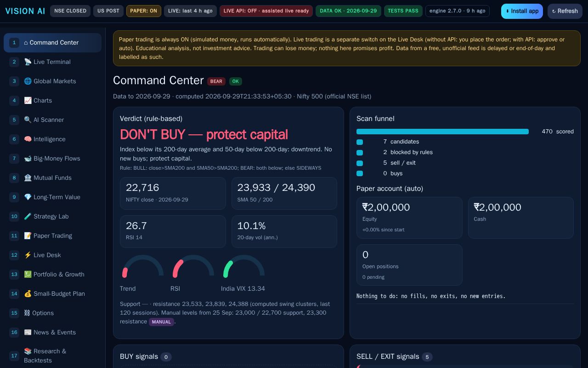Click the PAPER: ON status chip
This screenshot has height=368, width=588.
point(144,11)
